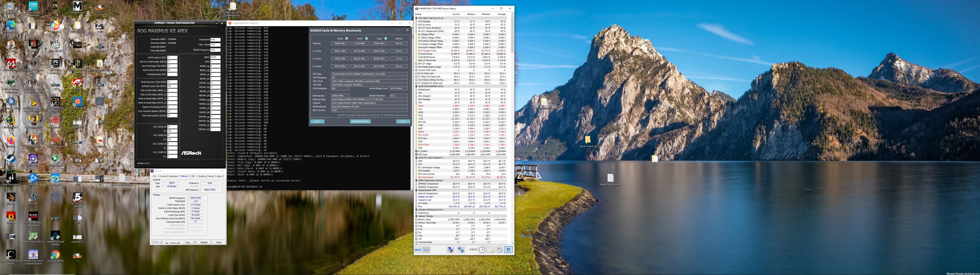Viewport: 980px width, 275px height.
Task: Click HWiNFO collapse columns arrows icon
Action: [426, 250]
